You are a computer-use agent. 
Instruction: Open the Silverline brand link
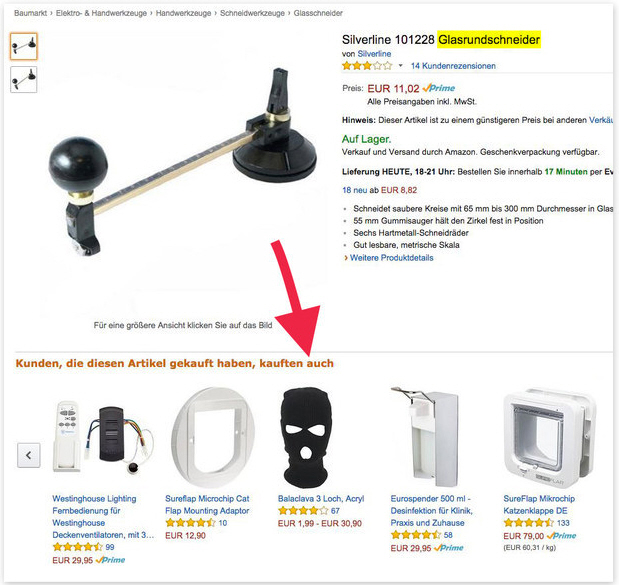pyautogui.click(x=374, y=54)
